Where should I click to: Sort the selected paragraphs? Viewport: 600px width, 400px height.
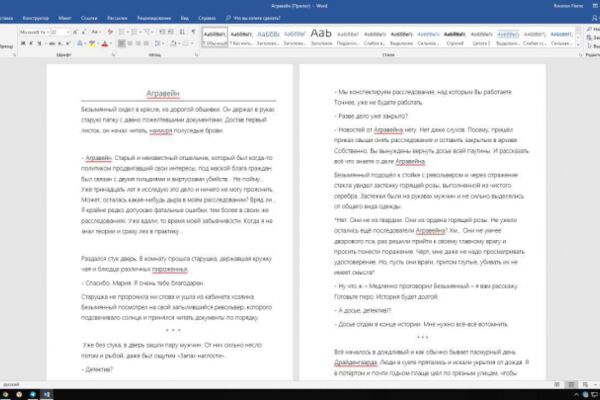pos(182,32)
